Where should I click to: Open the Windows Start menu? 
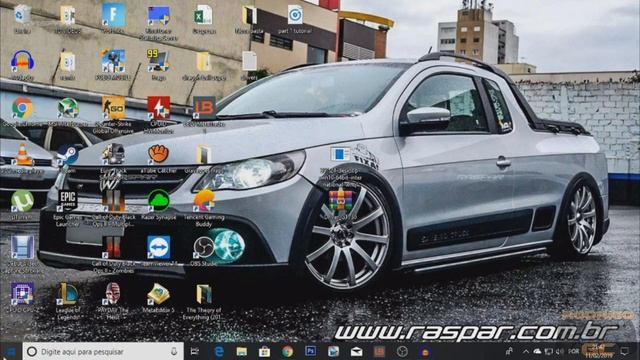11,351
